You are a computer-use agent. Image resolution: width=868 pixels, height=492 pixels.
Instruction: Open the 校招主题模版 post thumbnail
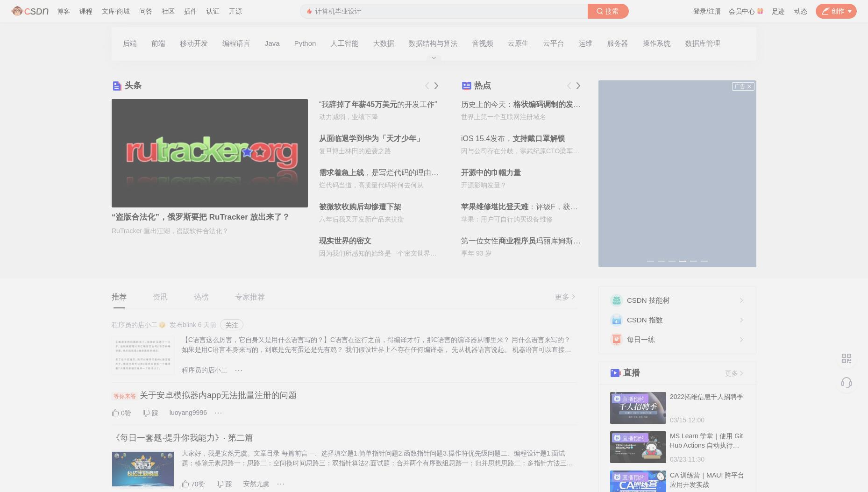(143, 469)
